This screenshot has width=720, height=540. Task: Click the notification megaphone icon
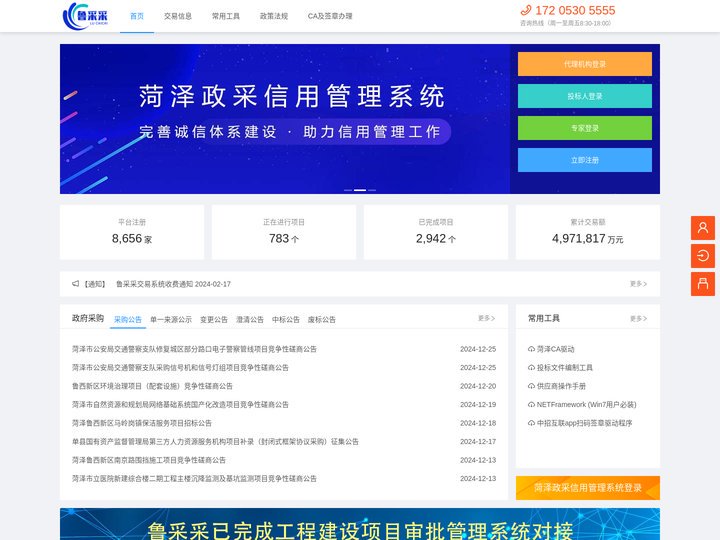point(76,284)
